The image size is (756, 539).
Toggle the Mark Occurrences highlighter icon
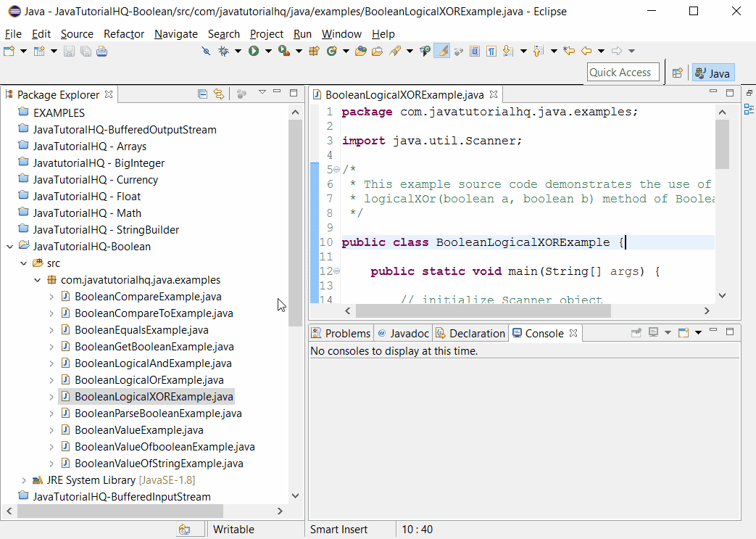click(x=441, y=51)
